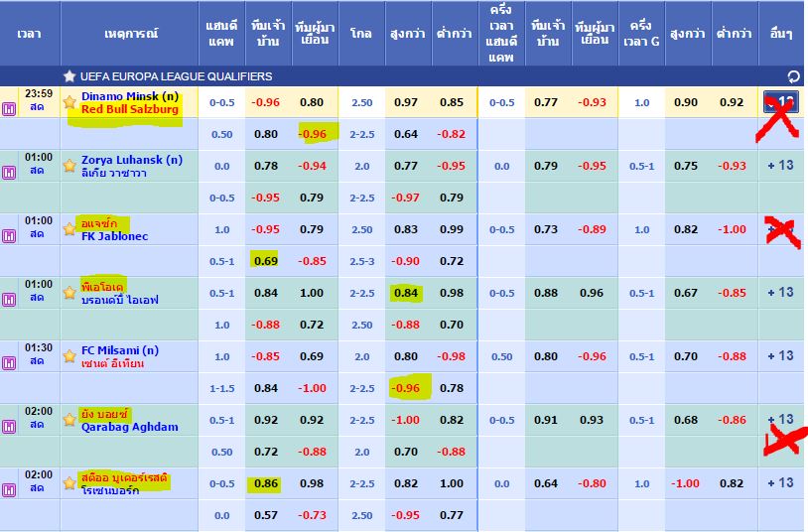Expand +13 more bets for โรเซนบอร์ก match
Viewport: 808px width, 532px height.
780,483
